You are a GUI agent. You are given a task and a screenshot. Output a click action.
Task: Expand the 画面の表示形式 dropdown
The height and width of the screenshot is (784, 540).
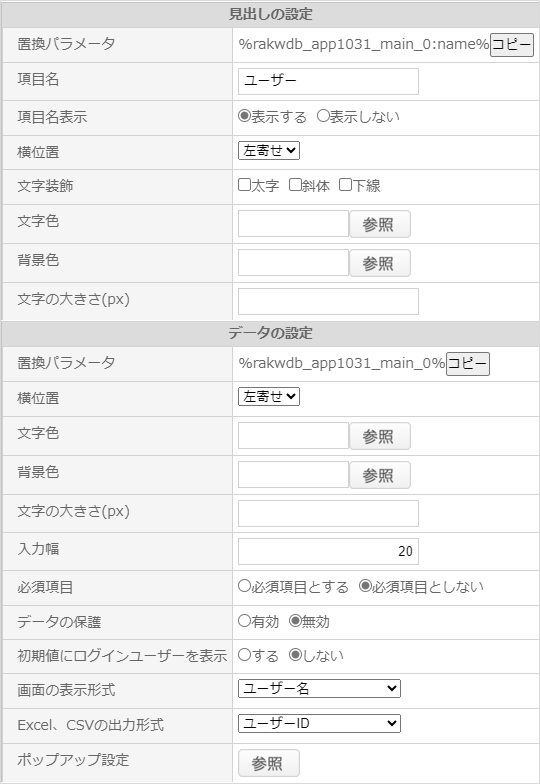(x=319, y=688)
